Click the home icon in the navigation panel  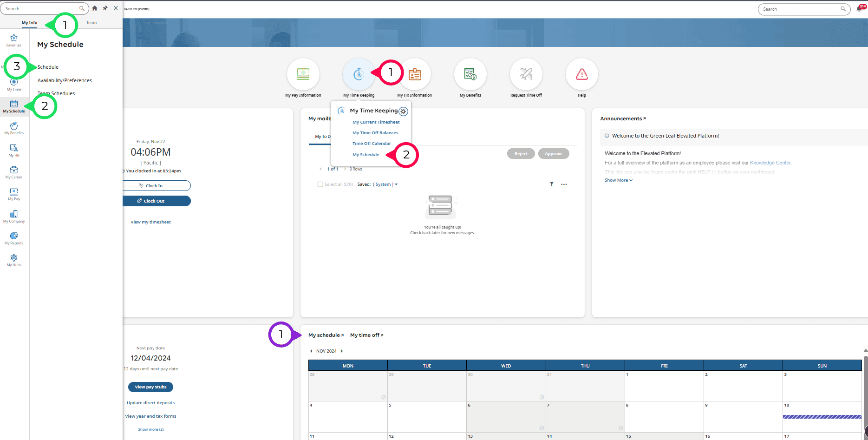coord(95,8)
